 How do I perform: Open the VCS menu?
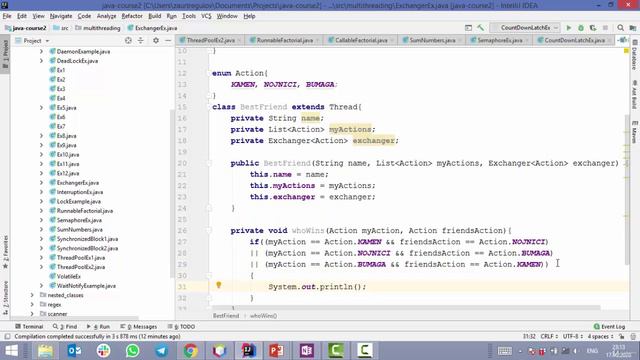(x=206, y=16)
